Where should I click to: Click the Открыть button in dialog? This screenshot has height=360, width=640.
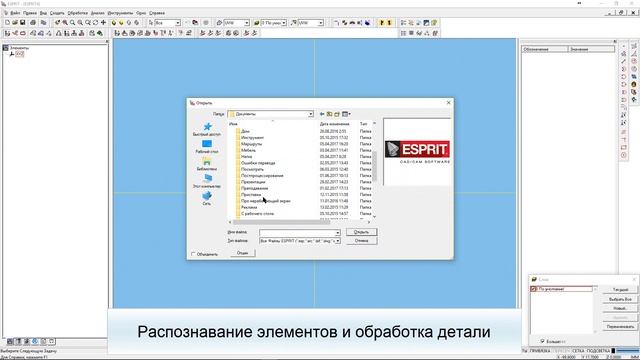point(361,232)
